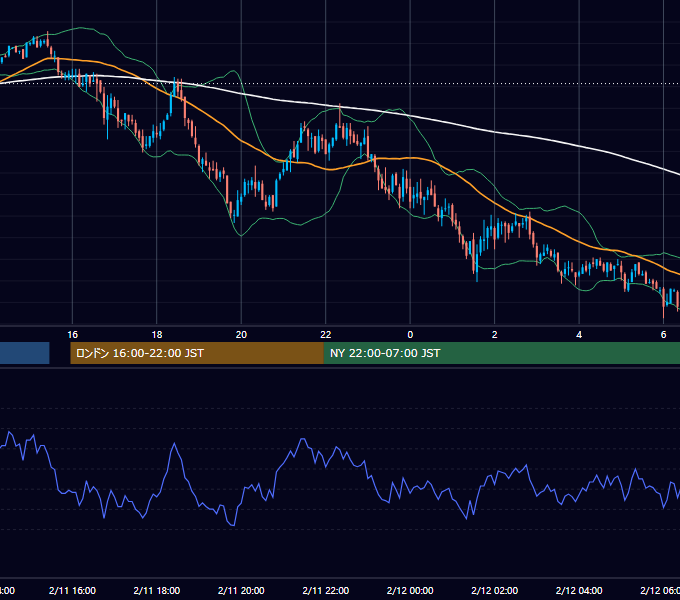
Task: Click the upper time-axis label 0
Action: [x=410, y=335]
